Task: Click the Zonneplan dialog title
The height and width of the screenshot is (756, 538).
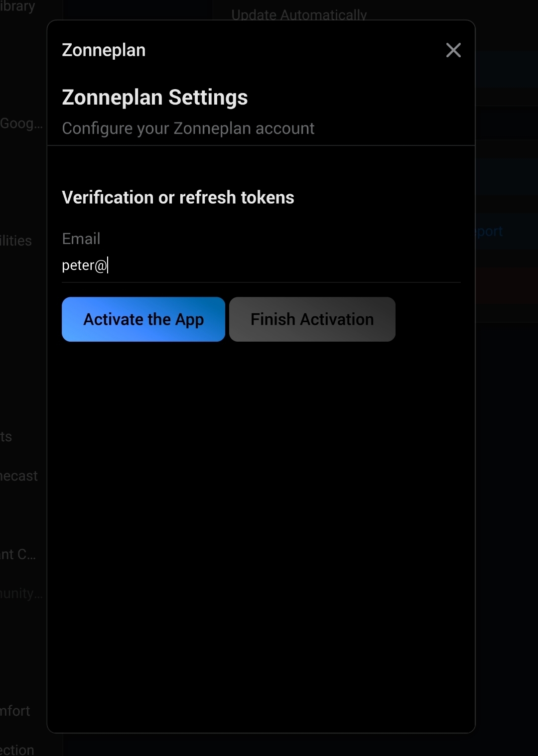Action: point(104,50)
